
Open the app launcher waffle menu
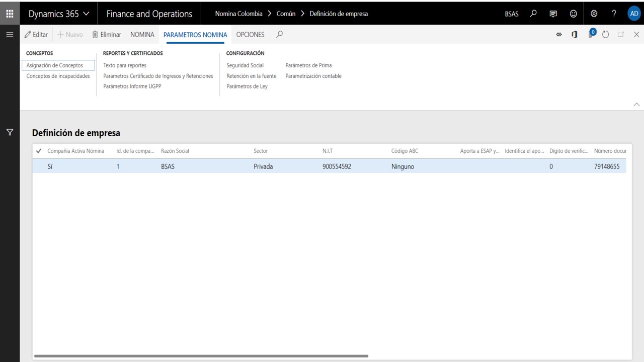point(10,14)
